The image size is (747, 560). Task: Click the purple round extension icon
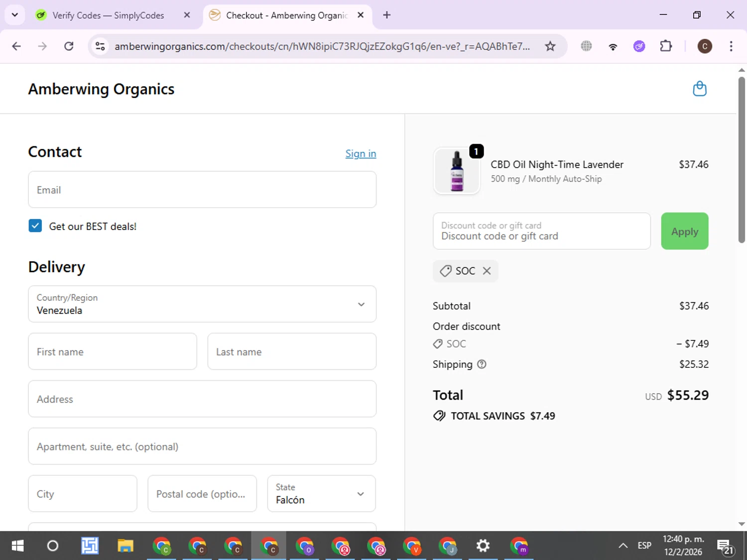[639, 46]
